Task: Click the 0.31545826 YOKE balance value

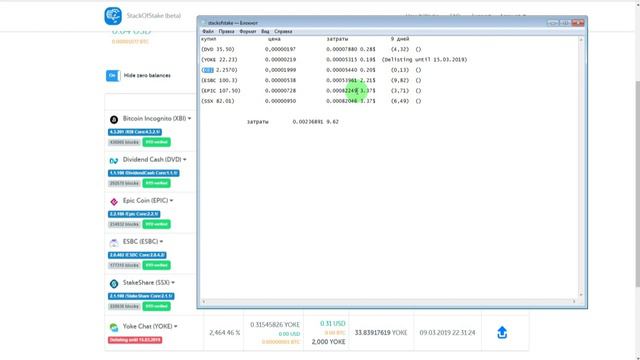Action: click(275, 324)
